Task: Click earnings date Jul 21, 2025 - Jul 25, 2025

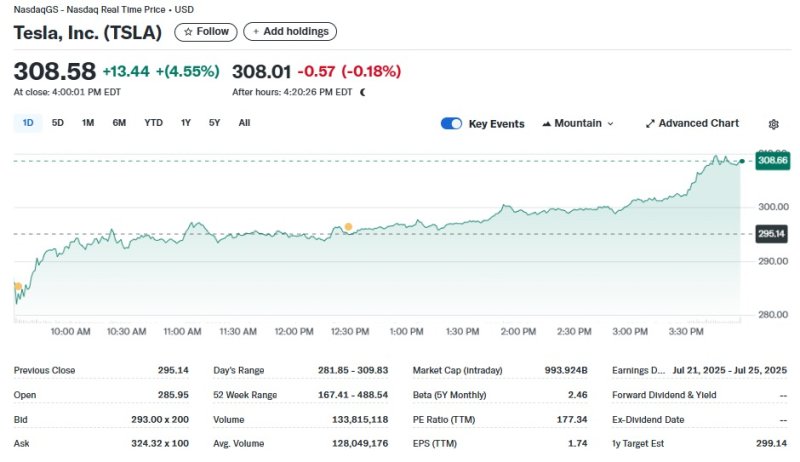Action: [x=730, y=370]
